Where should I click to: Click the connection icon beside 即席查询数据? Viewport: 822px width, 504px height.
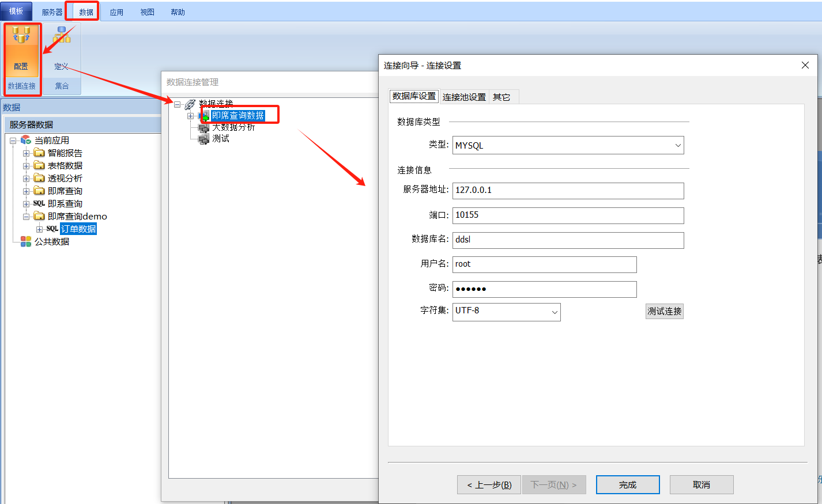(203, 116)
